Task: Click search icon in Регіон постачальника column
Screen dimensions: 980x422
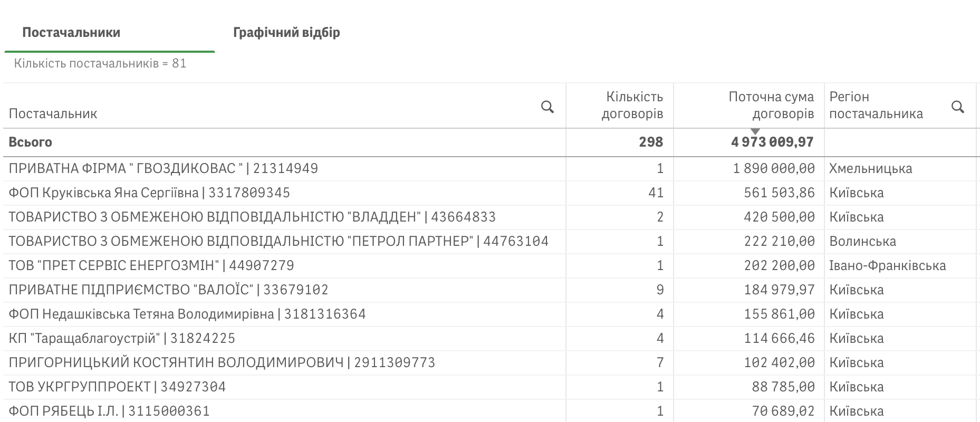Action: click(x=957, y=107)
